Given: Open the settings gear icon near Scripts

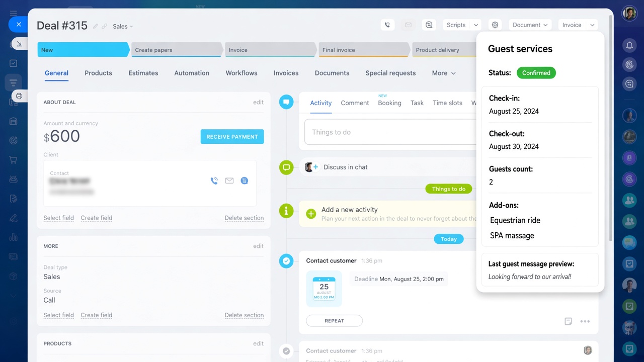Looking at the screenshot, I should coord(495,25).
